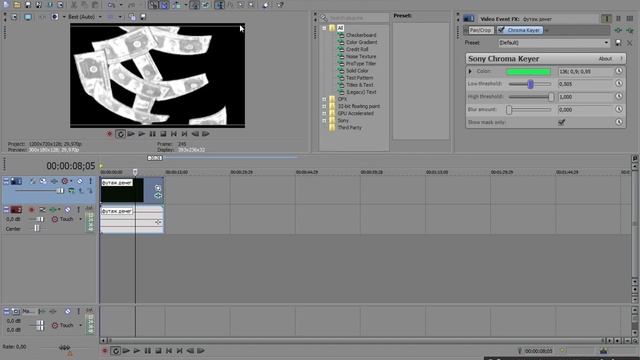Select Test Pattern generator

[359, 78]
